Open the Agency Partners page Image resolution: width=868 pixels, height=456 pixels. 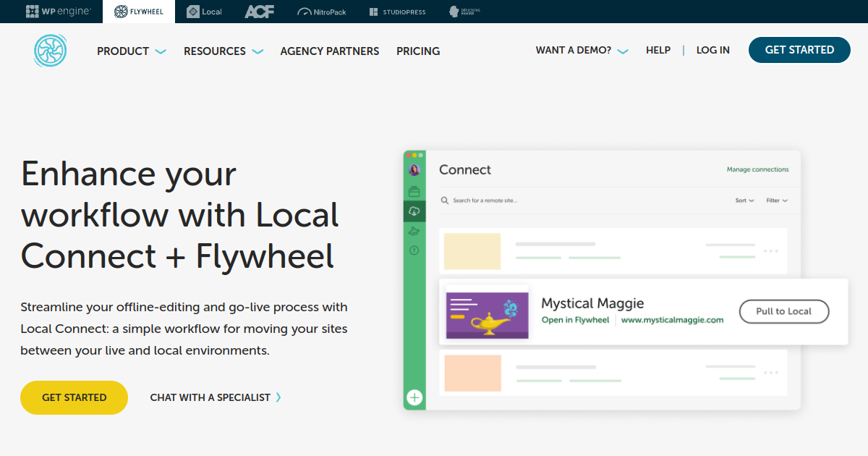pyautogui.click(x=330, y=51)
